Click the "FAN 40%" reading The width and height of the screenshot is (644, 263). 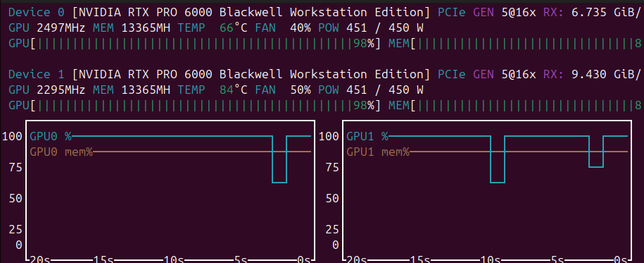point(283,28)
